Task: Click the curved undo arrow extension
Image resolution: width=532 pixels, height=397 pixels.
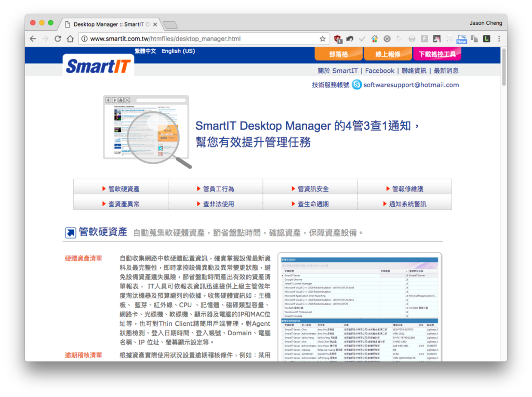Action: tap(350, 38)
